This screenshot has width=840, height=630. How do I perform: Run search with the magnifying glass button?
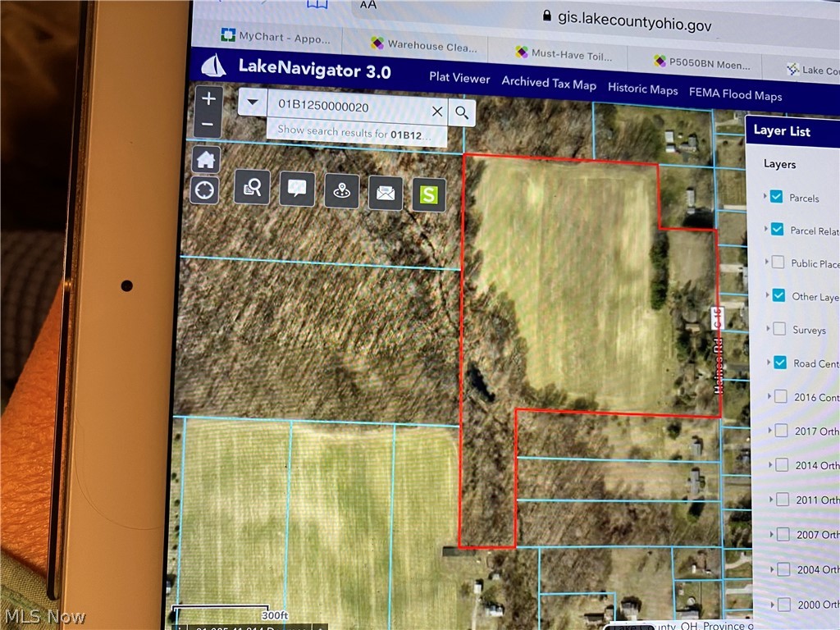pos(462,112)
